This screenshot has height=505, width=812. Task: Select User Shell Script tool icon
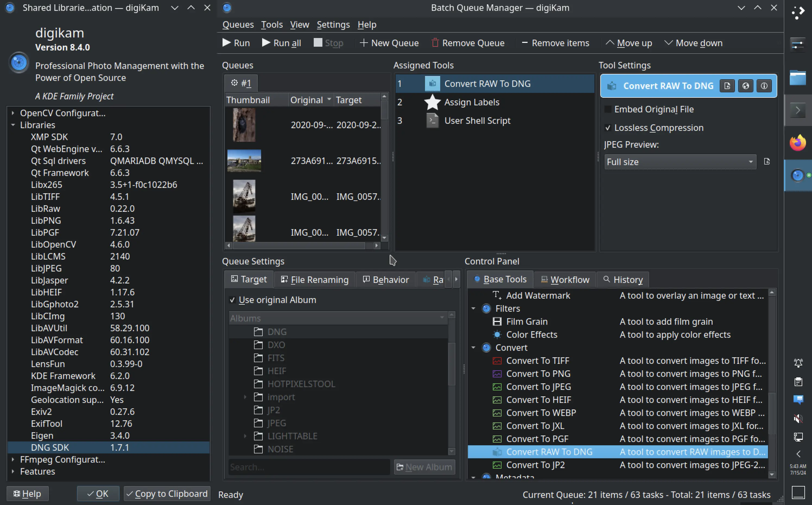point(433,121)
